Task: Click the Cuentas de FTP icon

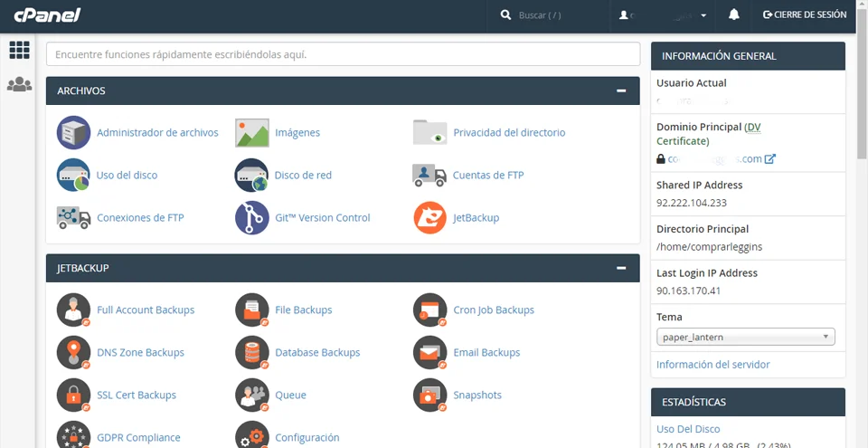Action: [429, 176]
